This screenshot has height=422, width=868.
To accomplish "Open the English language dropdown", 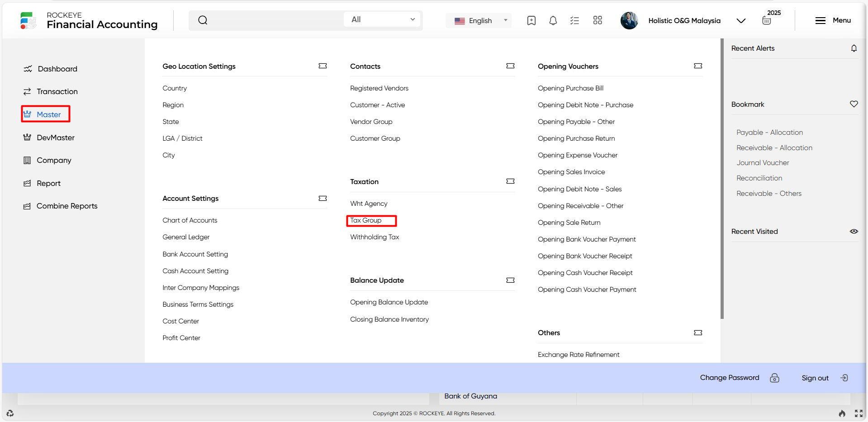I will click(479, 20).
